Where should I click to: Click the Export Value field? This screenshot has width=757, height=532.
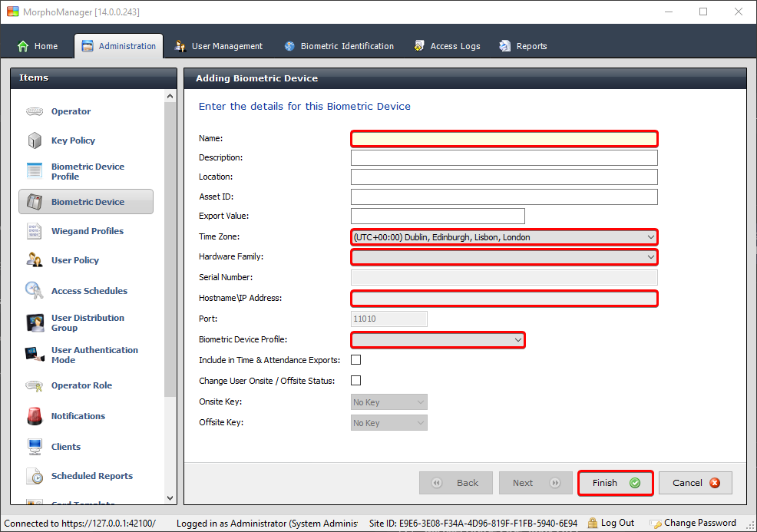pyautogui.click(x=438, y=216)
